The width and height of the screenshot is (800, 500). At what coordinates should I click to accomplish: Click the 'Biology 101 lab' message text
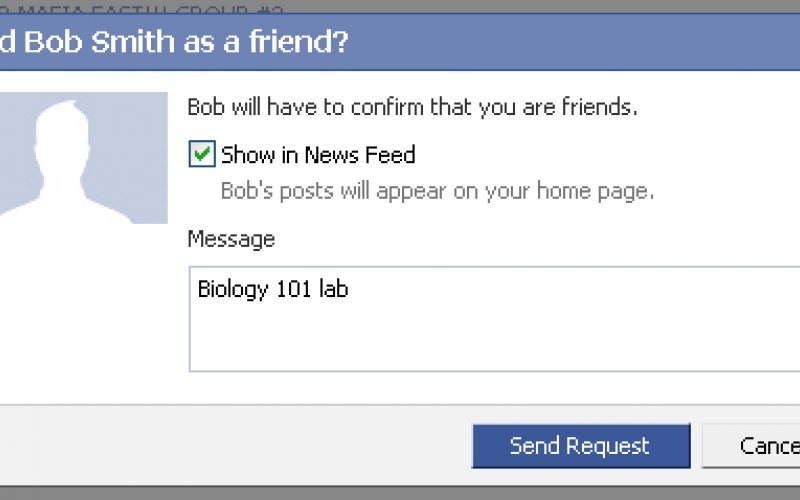273,290
